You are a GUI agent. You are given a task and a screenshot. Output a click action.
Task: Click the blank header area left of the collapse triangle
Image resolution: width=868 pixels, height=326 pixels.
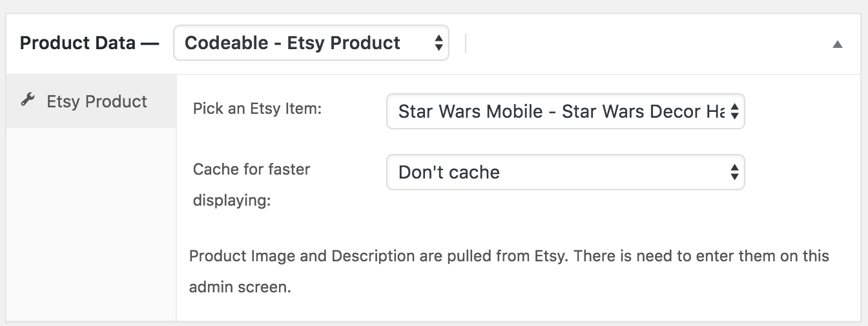(x=646, y=43)
